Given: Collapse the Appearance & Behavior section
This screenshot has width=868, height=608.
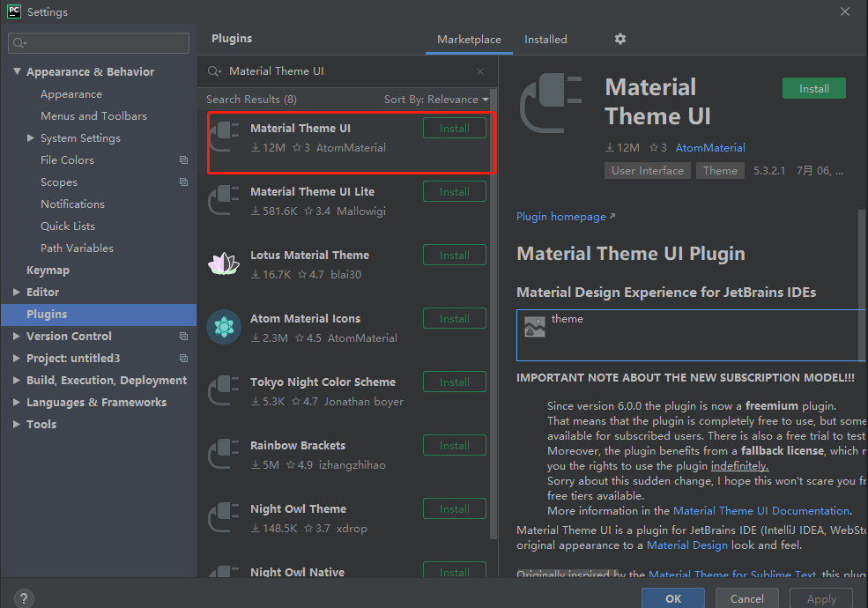Looking at the screenshot, I should click(18, 71).
